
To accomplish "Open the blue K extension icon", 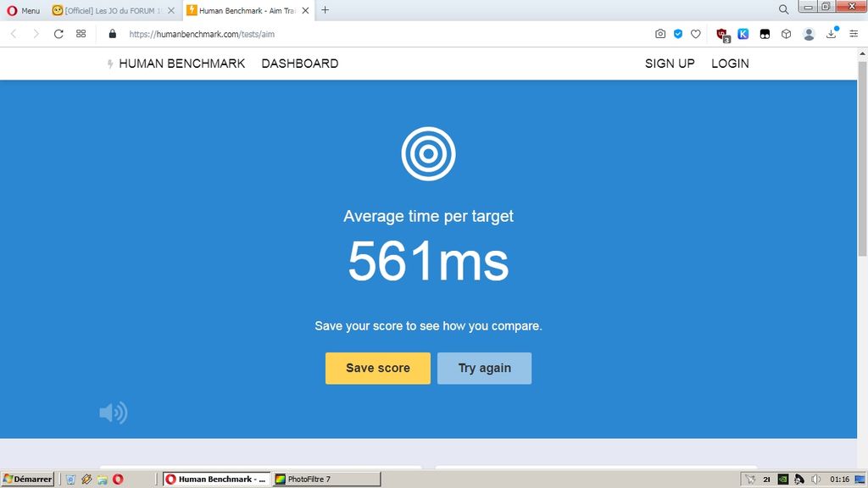I will pos(743,34).
